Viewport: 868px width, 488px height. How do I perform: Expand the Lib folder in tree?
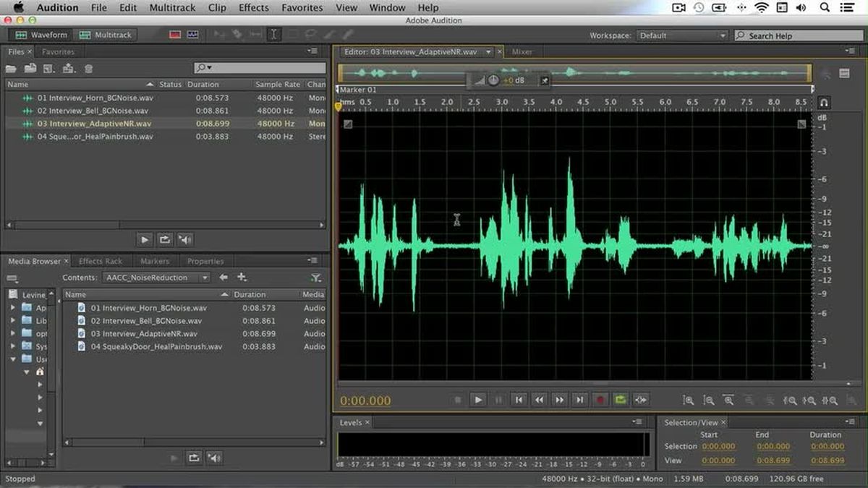click(x=12, y=320)
